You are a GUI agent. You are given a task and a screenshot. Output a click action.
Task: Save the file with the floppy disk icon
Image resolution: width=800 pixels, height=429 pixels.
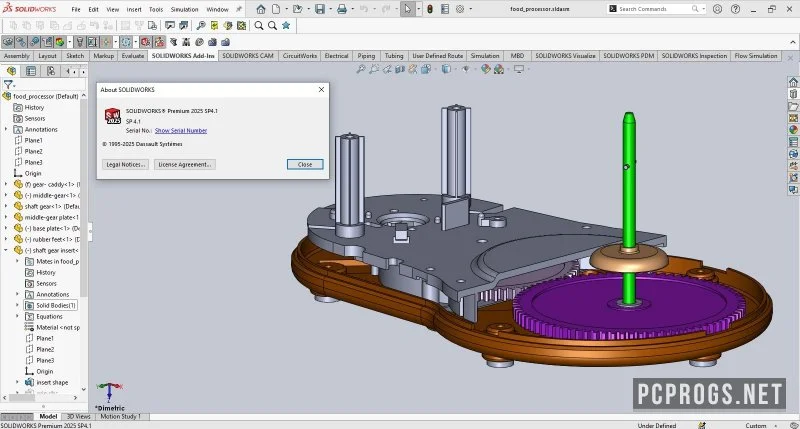pyautogui.click(x=320, y=9)
